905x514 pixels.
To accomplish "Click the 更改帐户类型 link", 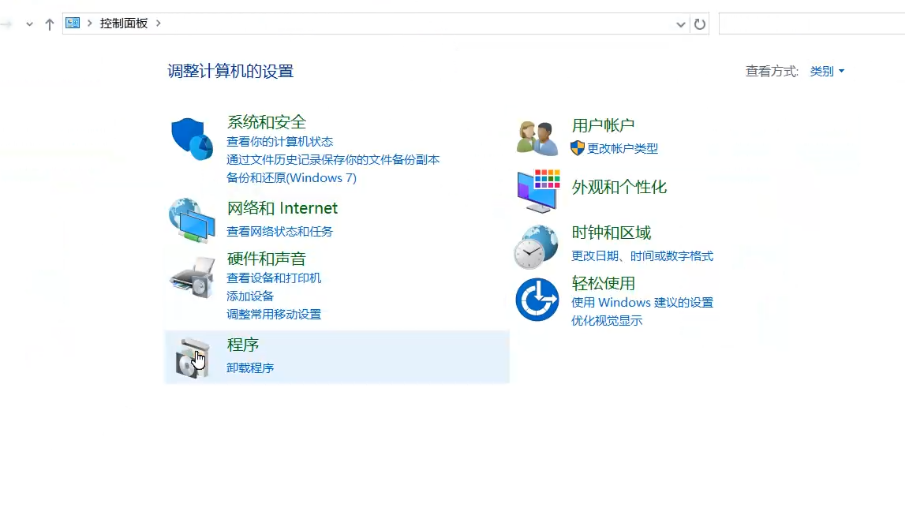I will click(x=622, y=148).
